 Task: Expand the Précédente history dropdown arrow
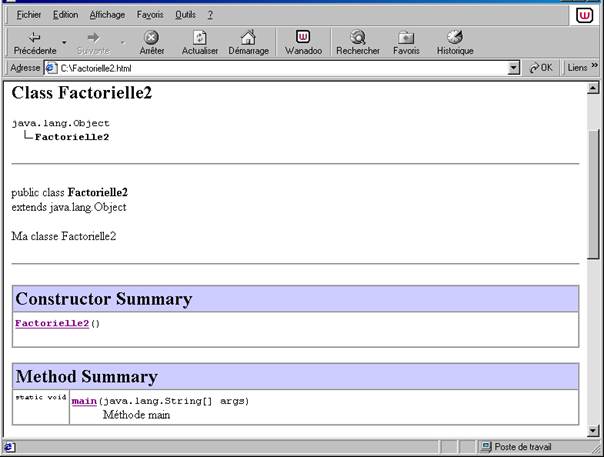[x=64, y=43]
